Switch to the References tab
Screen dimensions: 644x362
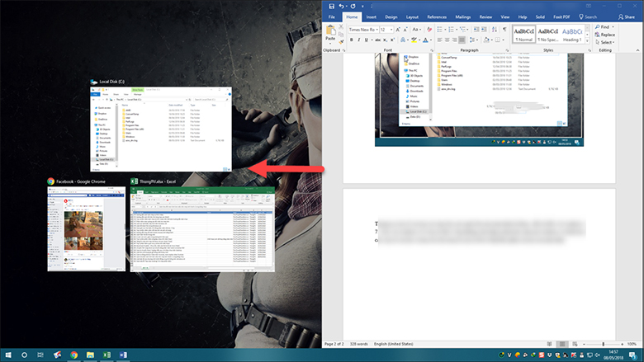pyautogui.click(x=437, y=16)
